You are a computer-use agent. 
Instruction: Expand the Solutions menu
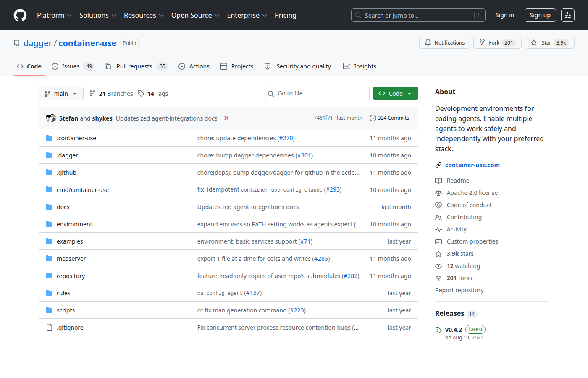click(x=98, y=15)
